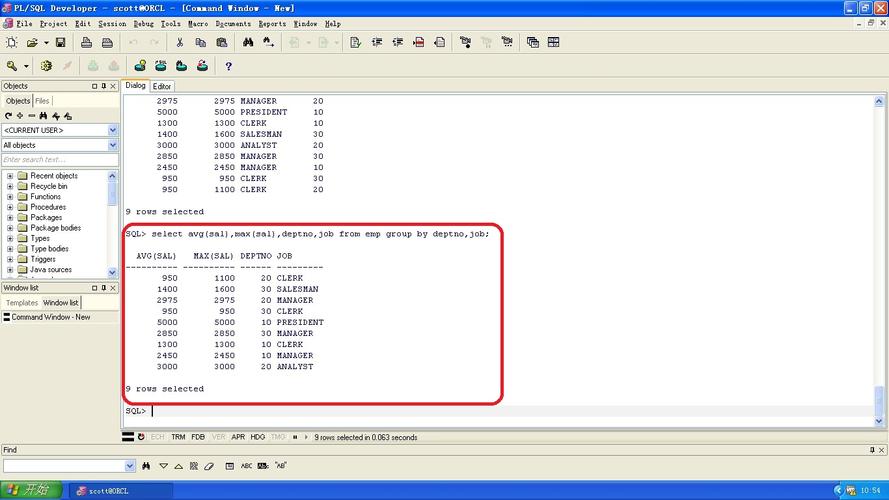Pin the Find panel

coord(872,450)
